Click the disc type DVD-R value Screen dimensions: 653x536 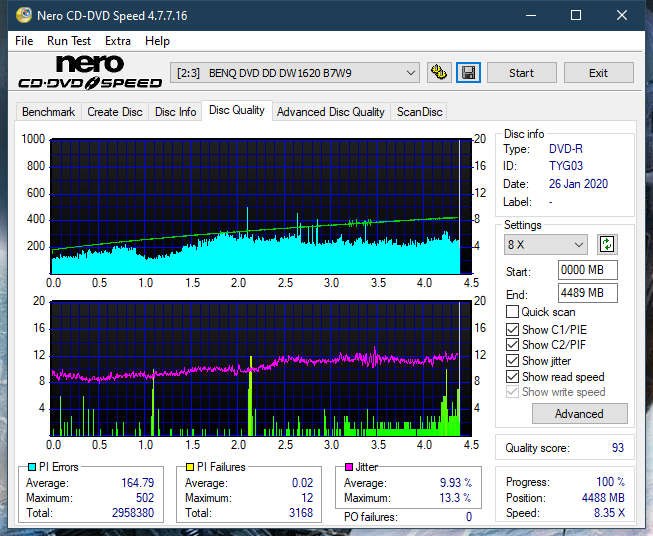[x=566, y=149]
